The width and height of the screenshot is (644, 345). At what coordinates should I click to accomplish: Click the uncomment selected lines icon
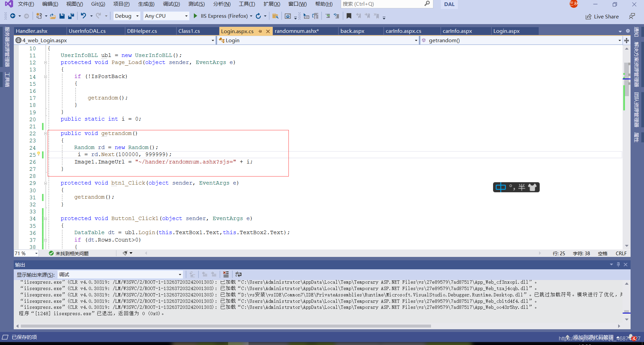coord(336,16)
